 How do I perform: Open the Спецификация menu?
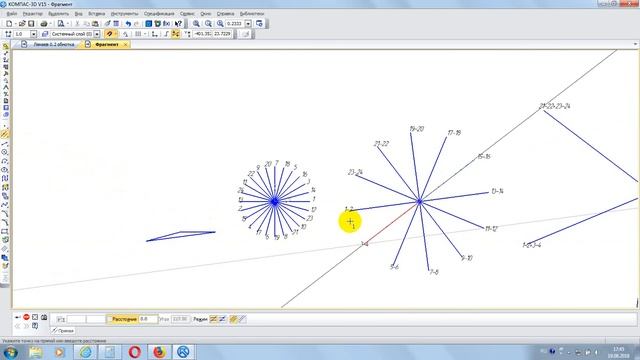click(x=159, y=13)
